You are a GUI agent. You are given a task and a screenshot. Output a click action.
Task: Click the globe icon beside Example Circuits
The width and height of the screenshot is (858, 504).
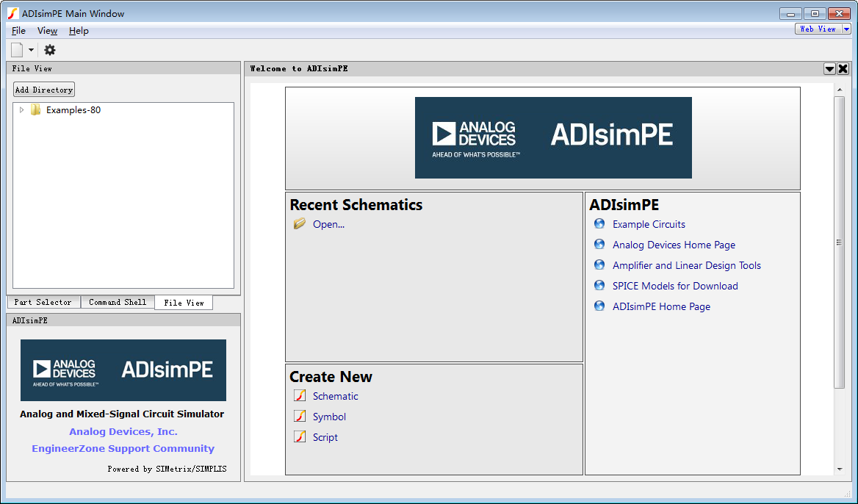pyautogui.click(x=599, y=224)
